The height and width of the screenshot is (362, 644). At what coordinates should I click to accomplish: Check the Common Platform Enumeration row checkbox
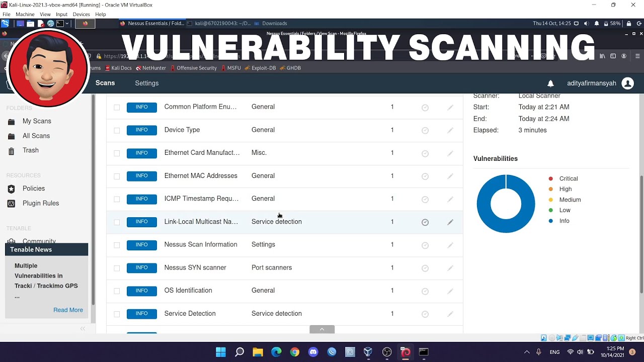pyautogui.click(x=117, y=107)
